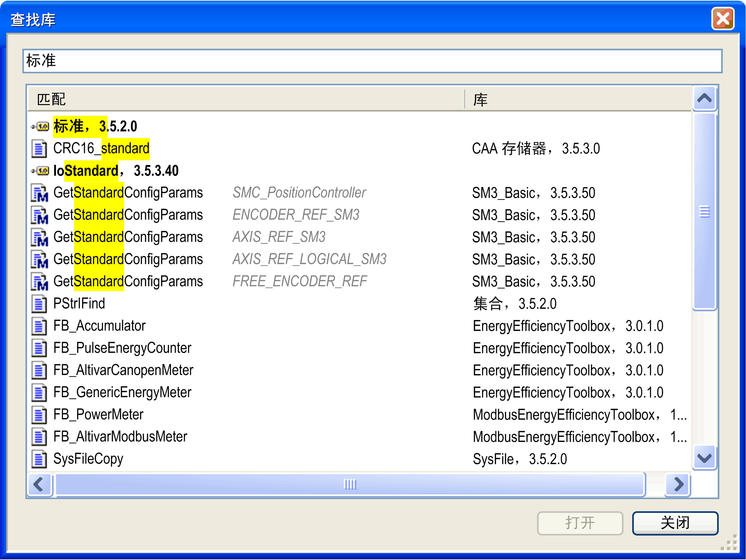
Task: Click the document icon next to PStrlFind
Action: (x=39, y=304)
